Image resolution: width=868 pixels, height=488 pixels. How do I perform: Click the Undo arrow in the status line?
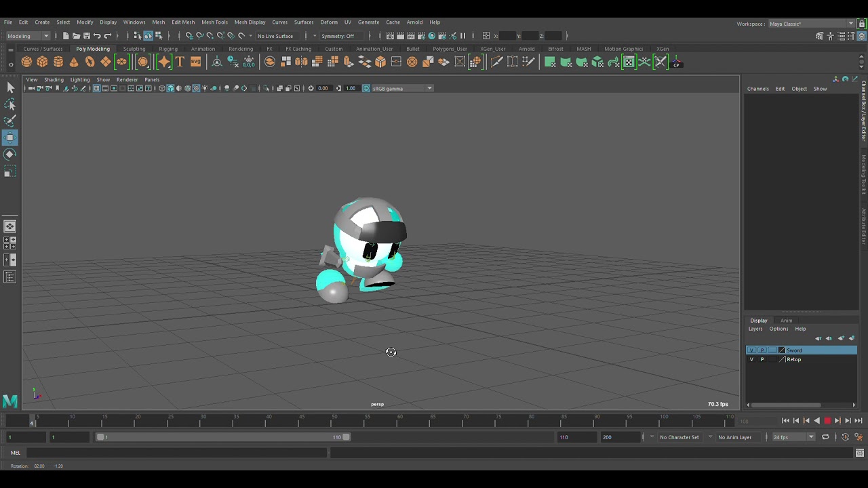97,36
